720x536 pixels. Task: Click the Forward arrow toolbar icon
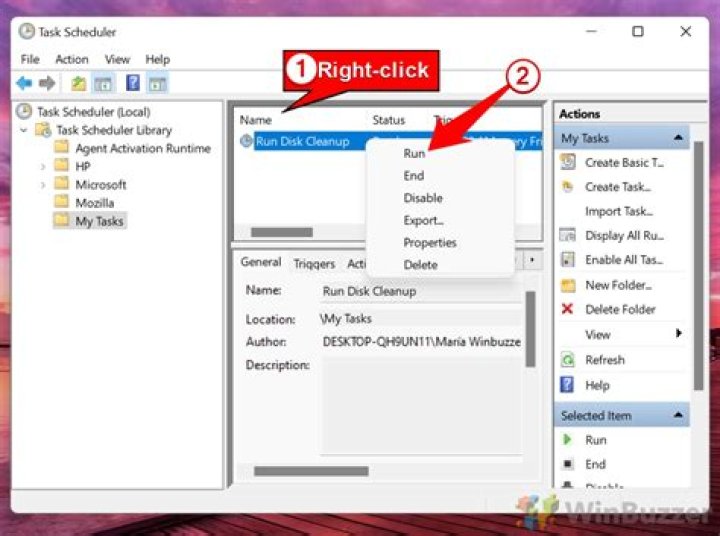(x=47, y=83)
